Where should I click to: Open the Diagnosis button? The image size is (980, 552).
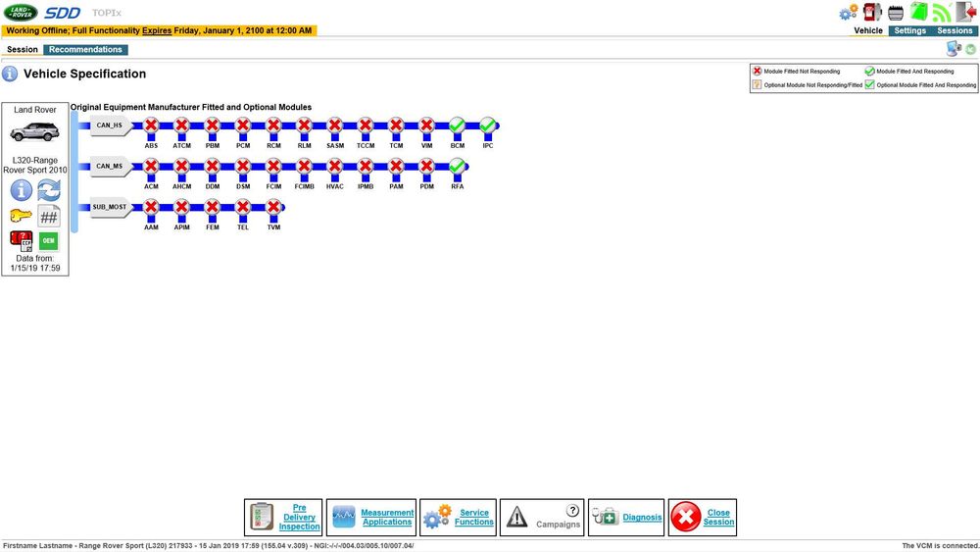(626, 517)
